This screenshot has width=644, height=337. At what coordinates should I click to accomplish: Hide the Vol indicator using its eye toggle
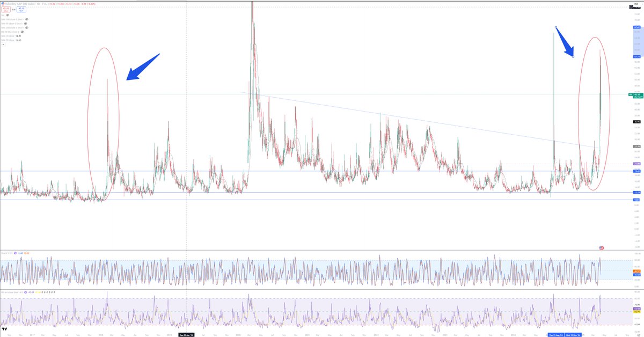coord(8,15)
